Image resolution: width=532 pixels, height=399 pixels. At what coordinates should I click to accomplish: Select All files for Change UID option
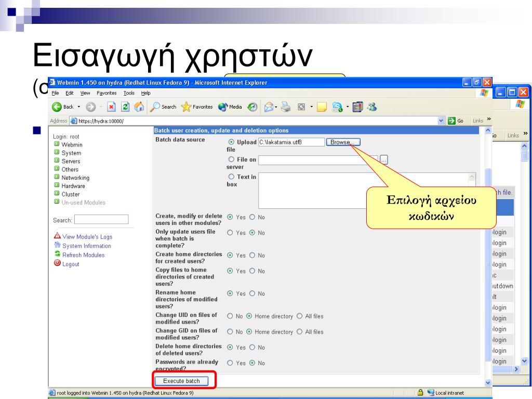click(x=300, y=316)
